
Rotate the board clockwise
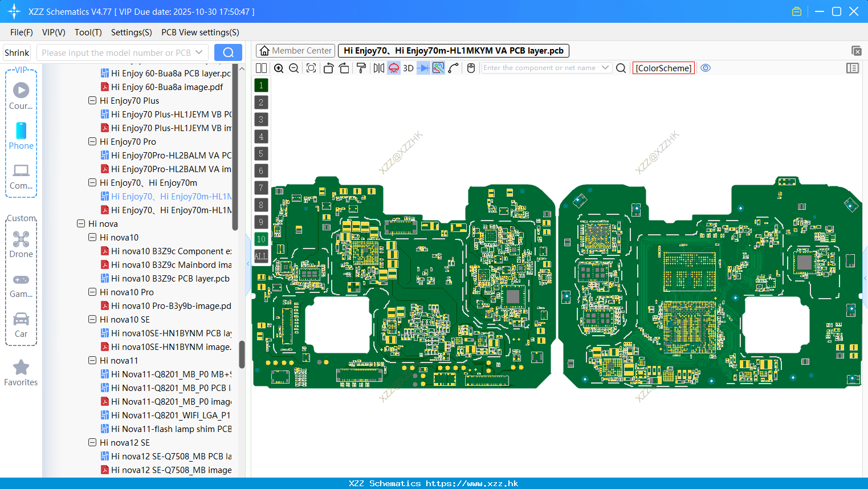tap(344, 68)
